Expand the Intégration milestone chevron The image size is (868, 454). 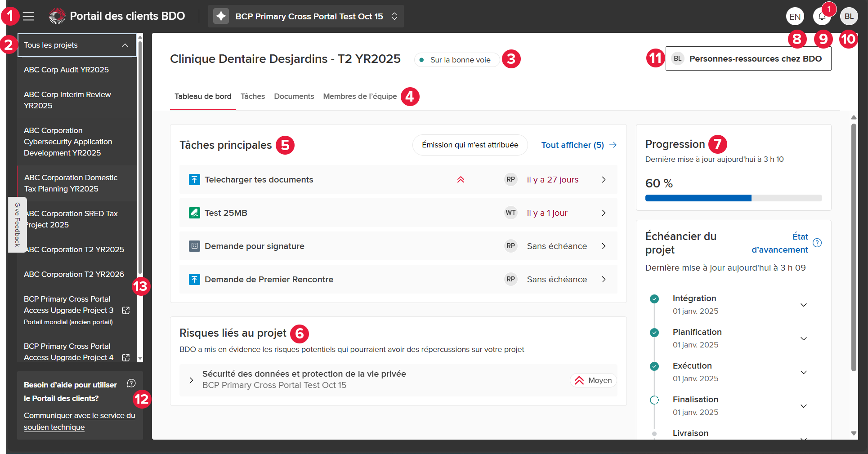click(804, 305)
